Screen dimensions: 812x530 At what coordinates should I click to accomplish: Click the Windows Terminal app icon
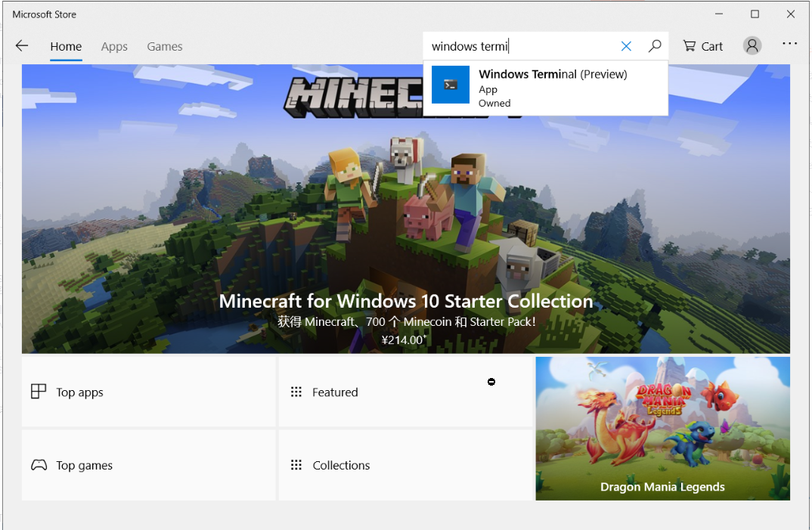point(451,85)
